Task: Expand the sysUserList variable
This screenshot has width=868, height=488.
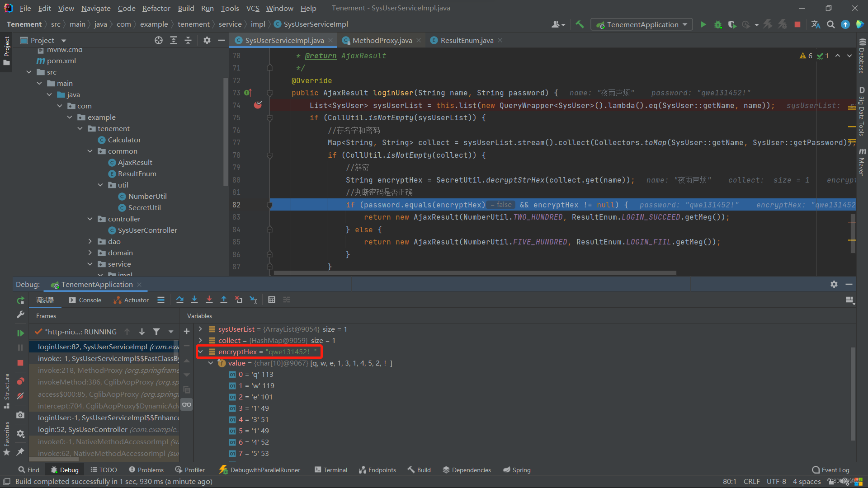Action: click(x=200, y=329)
